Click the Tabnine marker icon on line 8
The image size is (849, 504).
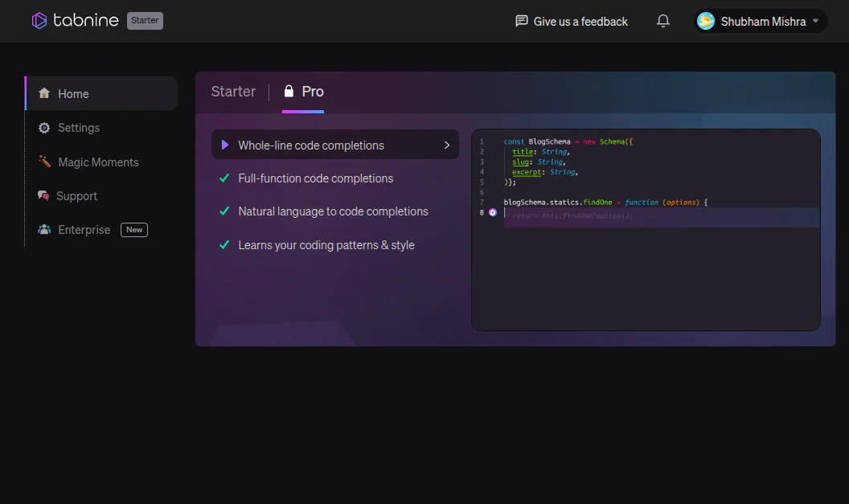click(493, 213)
